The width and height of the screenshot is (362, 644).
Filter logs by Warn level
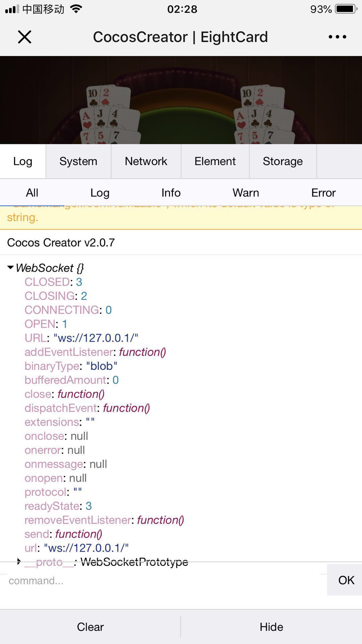(x=246, y=193)
